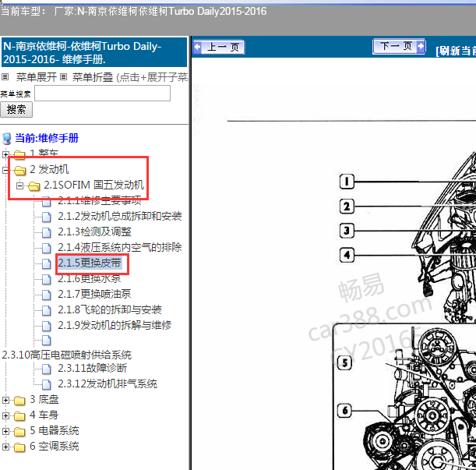
Task: Click document icon of 2.3.11故障诊断
Action: (x=47, y=369)
